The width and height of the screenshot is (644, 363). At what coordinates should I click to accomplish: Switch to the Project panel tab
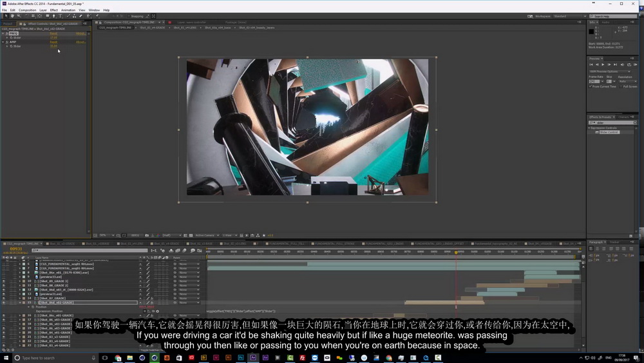[8, 23]
